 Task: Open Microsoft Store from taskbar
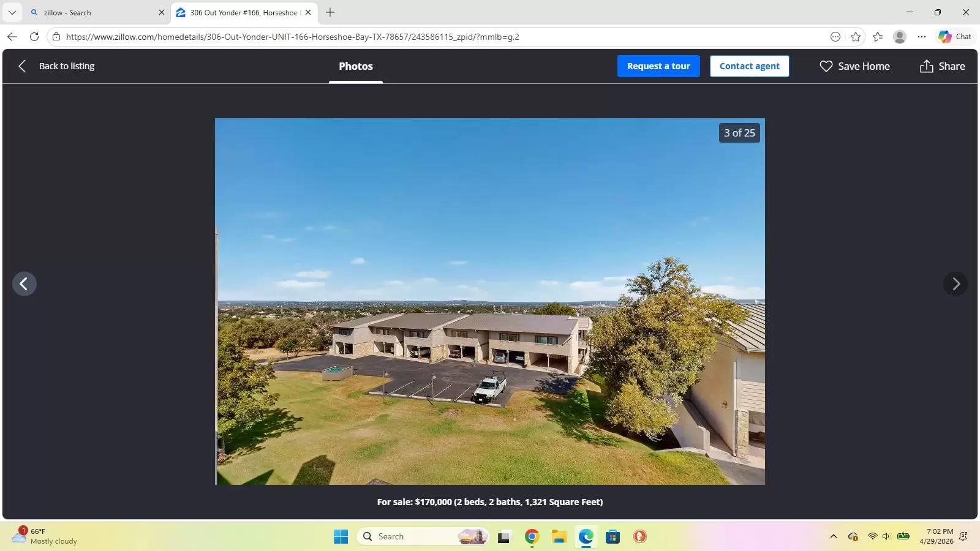[x=613, y=537]
